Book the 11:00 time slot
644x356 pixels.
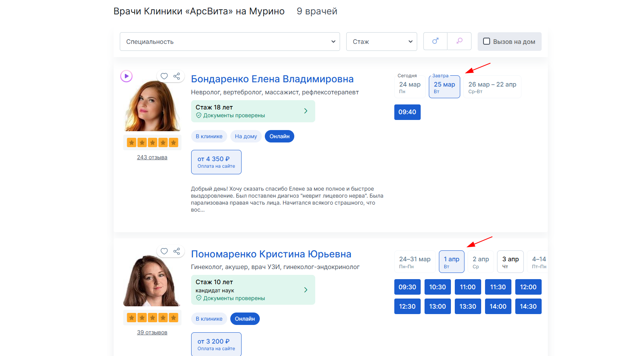[x=468, y=287]
